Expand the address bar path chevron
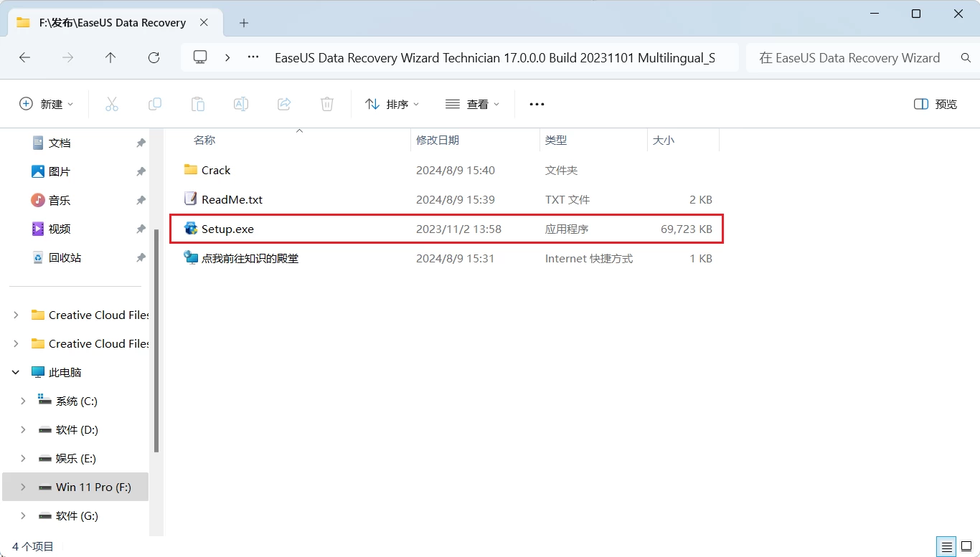The height and width of the screenshot is (557, 980). point(227,57)
